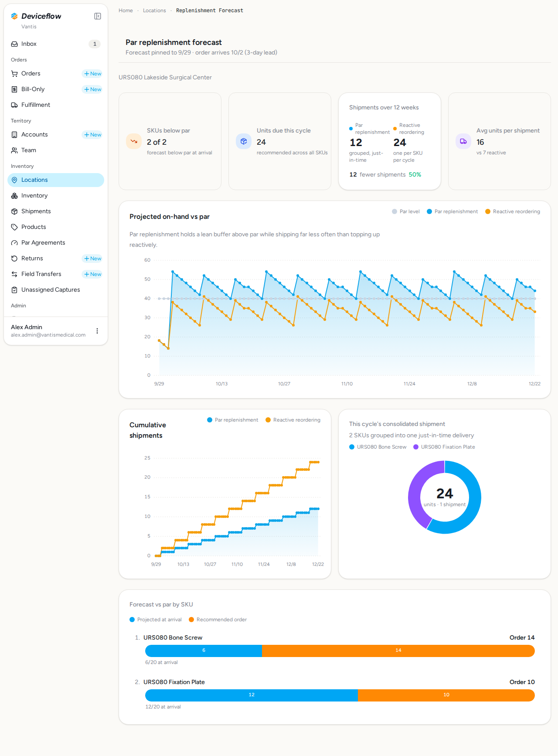
Task: Click the Field Transfers arrows icon
Action: pyautogui.click(x=14, y=274)
